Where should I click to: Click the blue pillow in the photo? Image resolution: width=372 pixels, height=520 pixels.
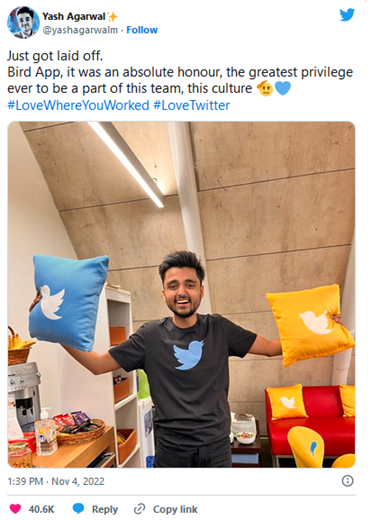point(69,303)
